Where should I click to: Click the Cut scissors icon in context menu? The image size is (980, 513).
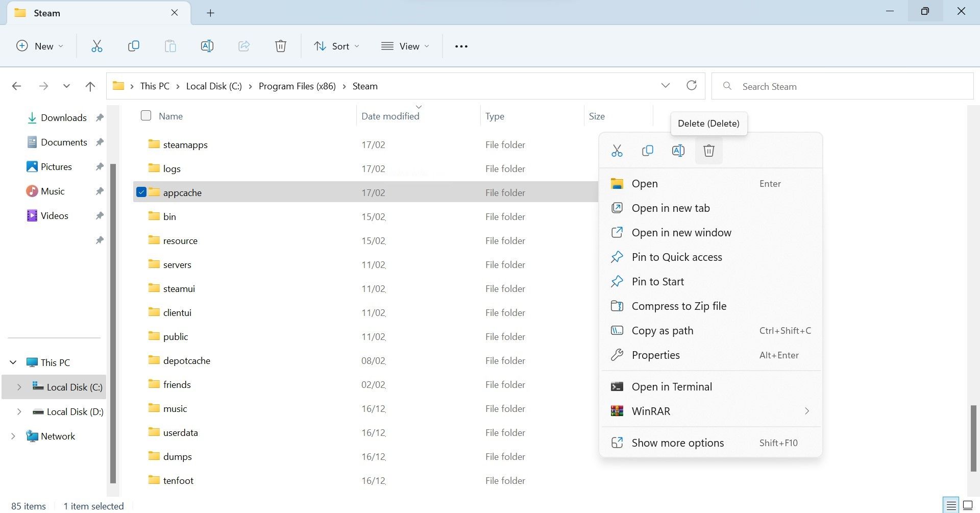tap(617, 151)
